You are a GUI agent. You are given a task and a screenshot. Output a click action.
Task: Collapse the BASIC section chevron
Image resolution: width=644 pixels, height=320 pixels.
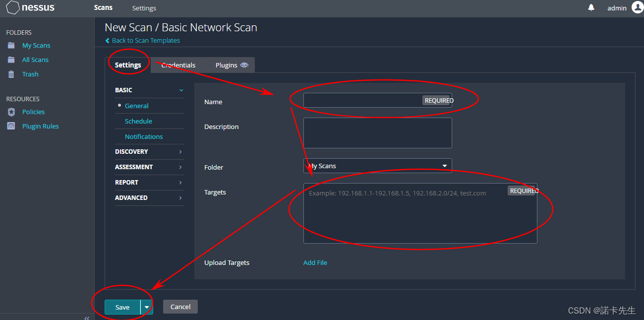pos(181,90)
